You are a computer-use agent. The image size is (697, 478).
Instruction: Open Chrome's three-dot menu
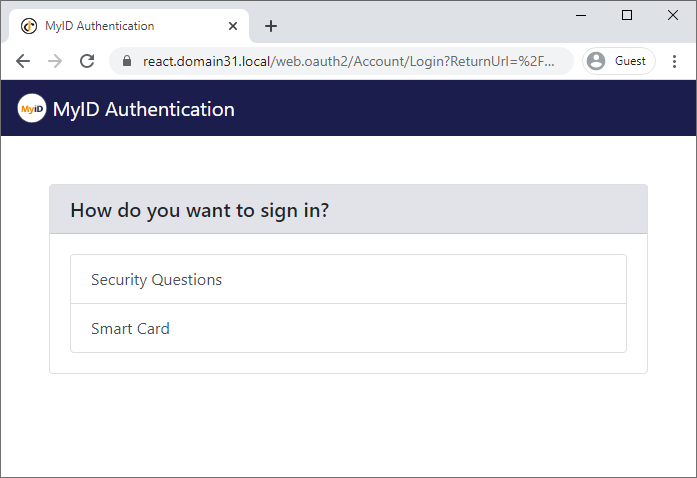pos(674,61)
